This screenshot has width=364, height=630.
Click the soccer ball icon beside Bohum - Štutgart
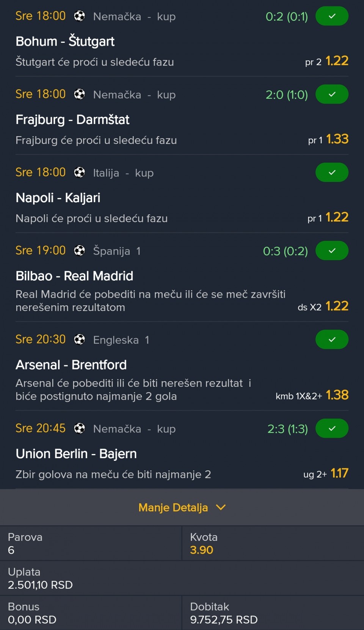(x=80, y=16)
